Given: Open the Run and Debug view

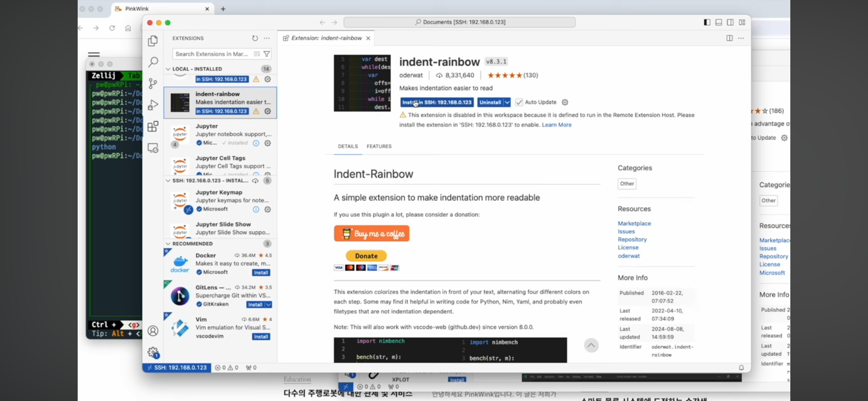Looking at the screenshot, I should 153,105.
